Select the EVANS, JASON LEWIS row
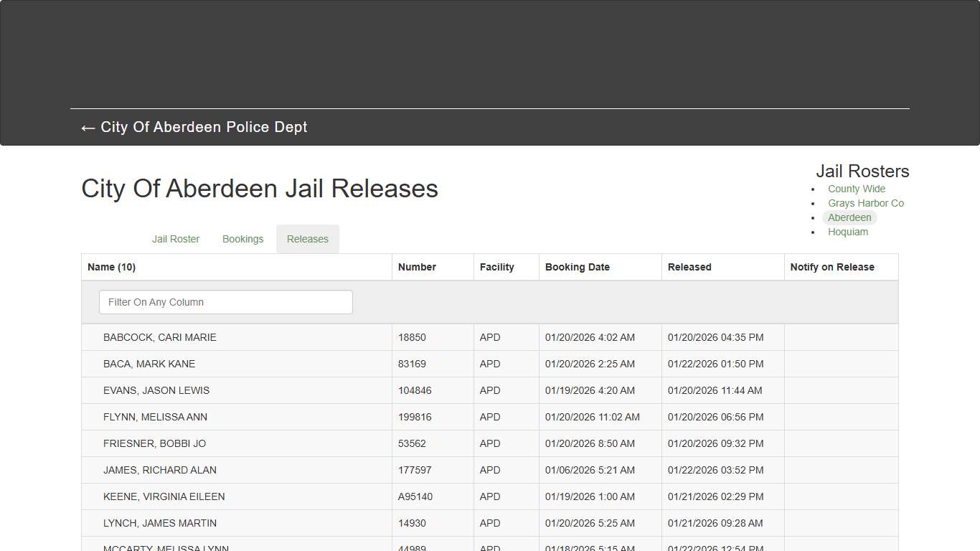 (156, 390)
